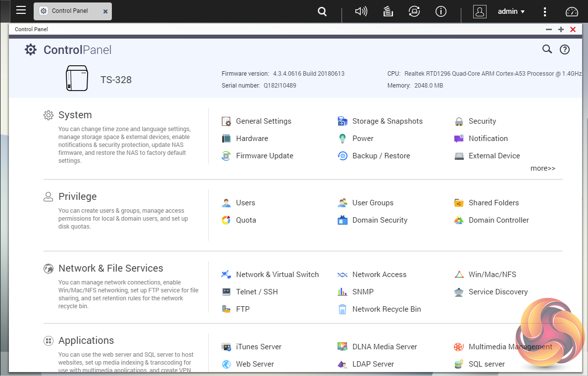588x376 pixels.
Task: Open the top bar search icon
Action: coord(322,11)
